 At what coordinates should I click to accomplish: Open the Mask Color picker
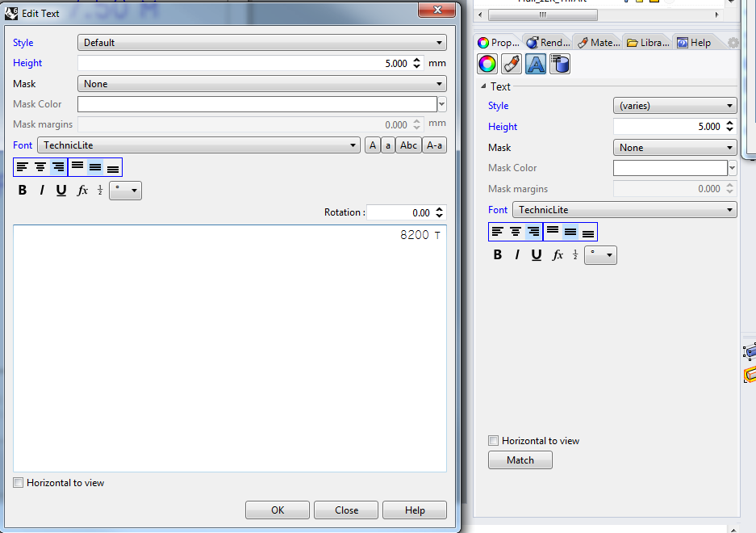441,104
